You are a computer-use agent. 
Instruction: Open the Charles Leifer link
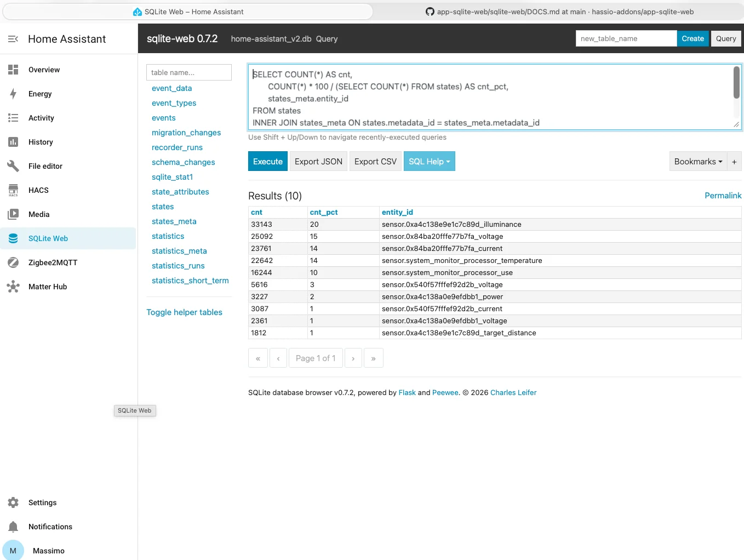513,392
